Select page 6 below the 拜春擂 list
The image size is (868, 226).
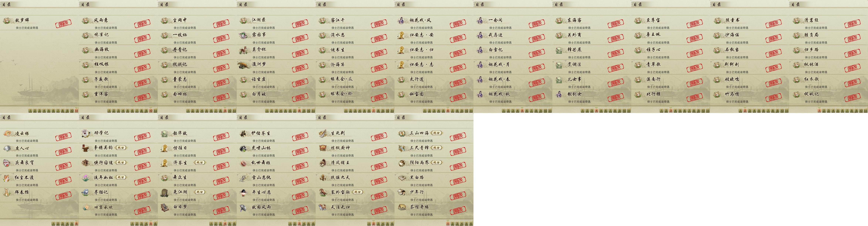77,224
